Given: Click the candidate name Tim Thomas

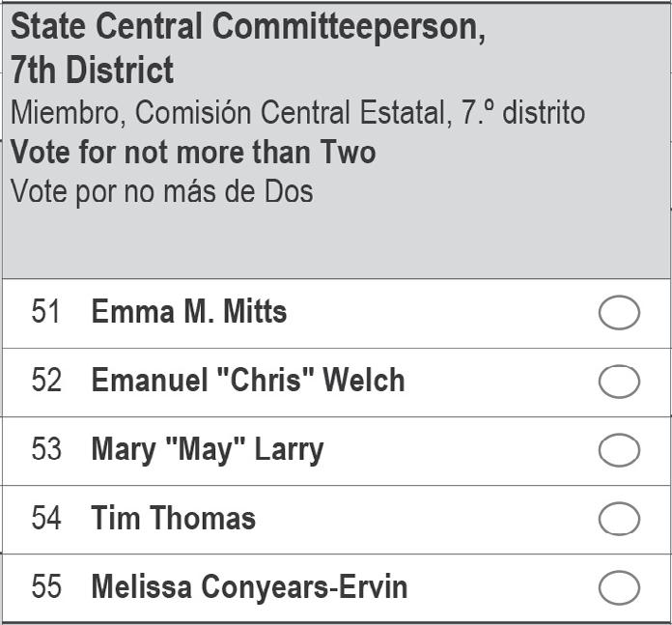Looking at the screenshot, I should [x=173, y=518].
